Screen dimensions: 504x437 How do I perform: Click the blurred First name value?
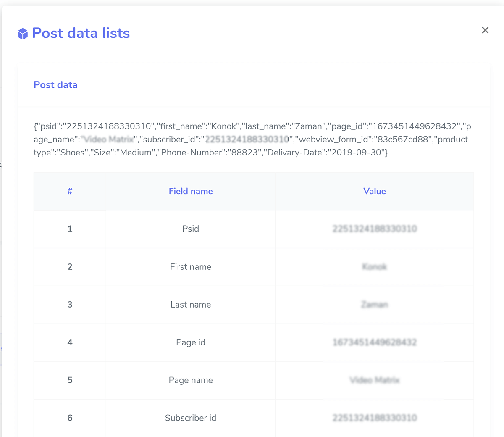pos(374,267)
